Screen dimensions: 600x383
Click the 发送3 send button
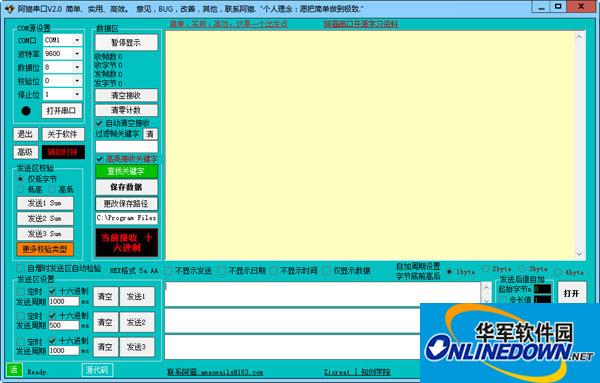pyautogui.click(x=137, y=347)
